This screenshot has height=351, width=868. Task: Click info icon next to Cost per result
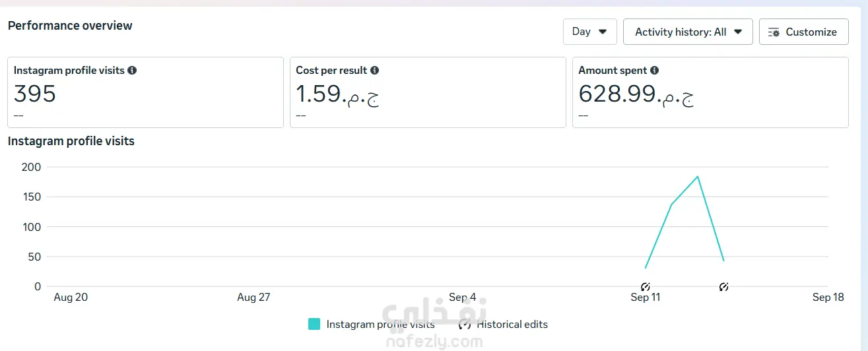click(x=375, y=71)
